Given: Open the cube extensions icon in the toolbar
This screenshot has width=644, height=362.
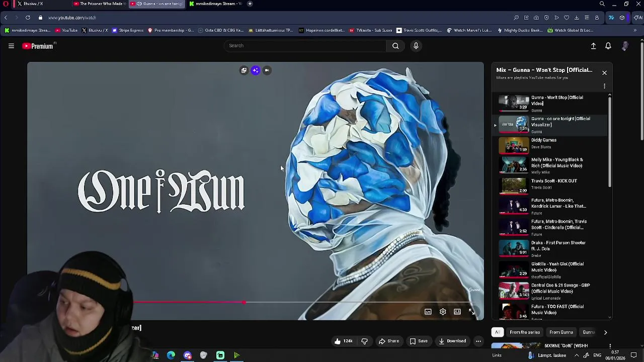Looking at the screenshot, I should click(622, 18).
